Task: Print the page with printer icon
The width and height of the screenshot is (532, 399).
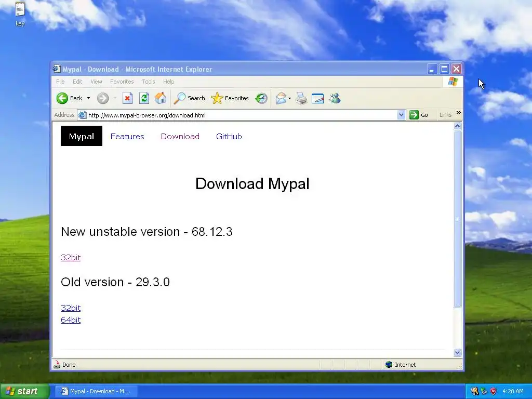Action: pos(301,98)
